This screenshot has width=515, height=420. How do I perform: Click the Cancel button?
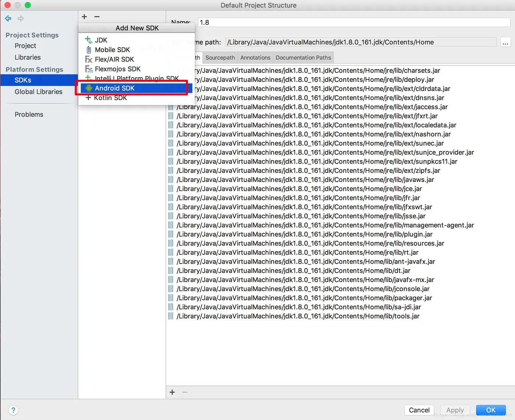419,410
